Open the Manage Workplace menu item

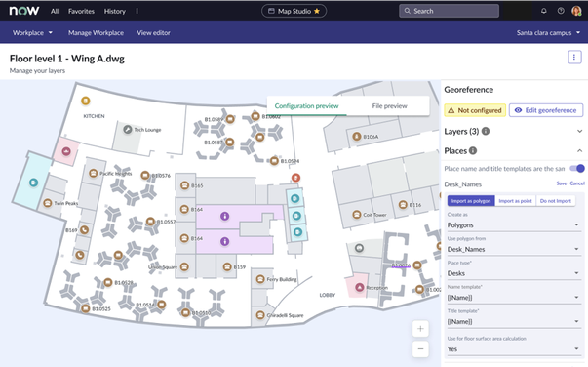tap(96, 32)
